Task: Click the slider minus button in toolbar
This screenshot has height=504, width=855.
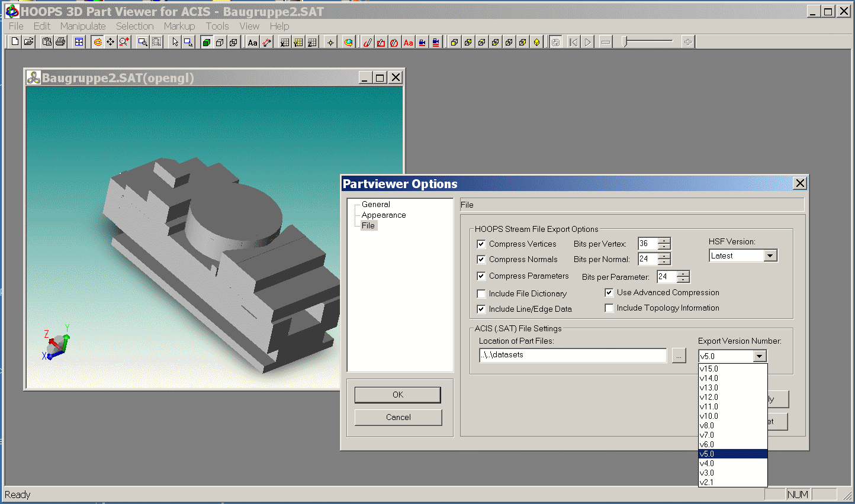Action: point(605,42)
